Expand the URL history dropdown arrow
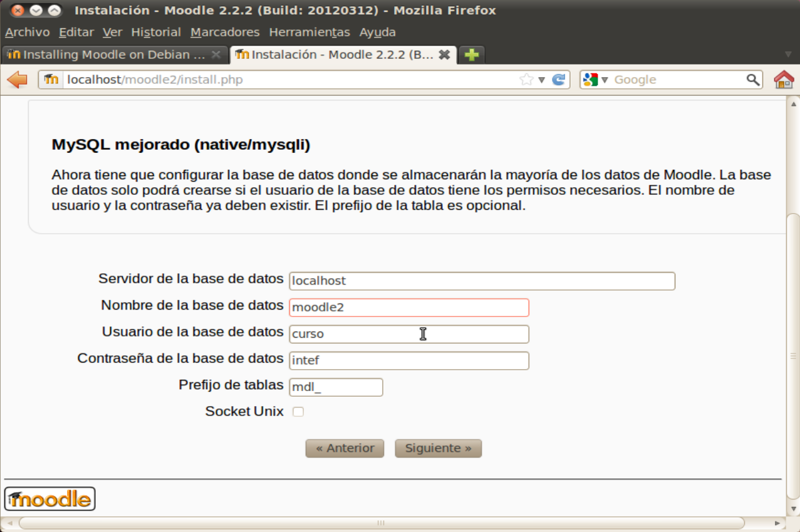This screenshot has width=800, height=532. pyautogui.click(x=542, y=80)
